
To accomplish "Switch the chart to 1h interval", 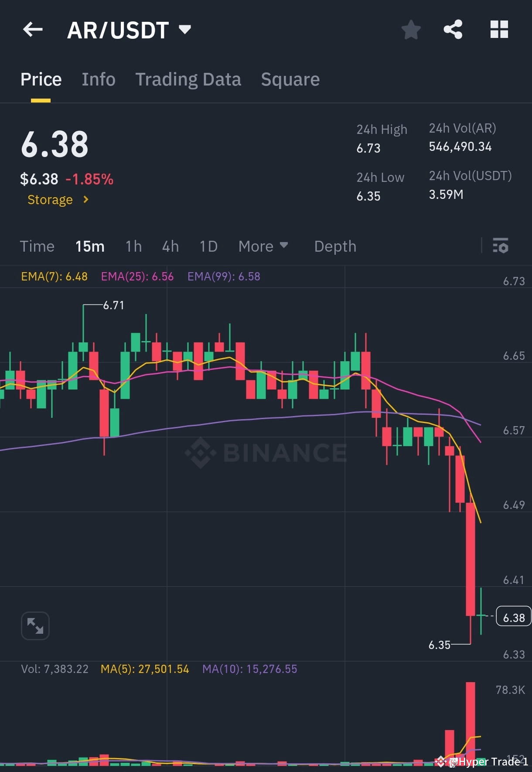I will 133,246.
